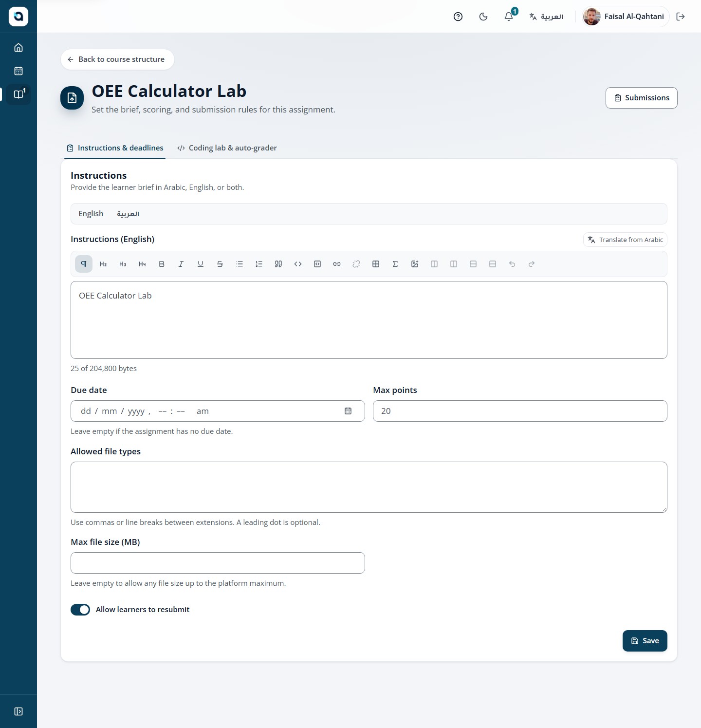Click Translate from Arabic

click(625, 240)
